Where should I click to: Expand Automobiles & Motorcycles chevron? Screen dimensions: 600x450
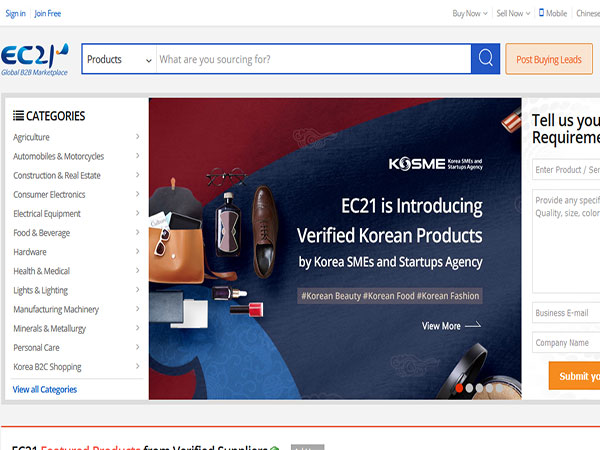(137, 156)
